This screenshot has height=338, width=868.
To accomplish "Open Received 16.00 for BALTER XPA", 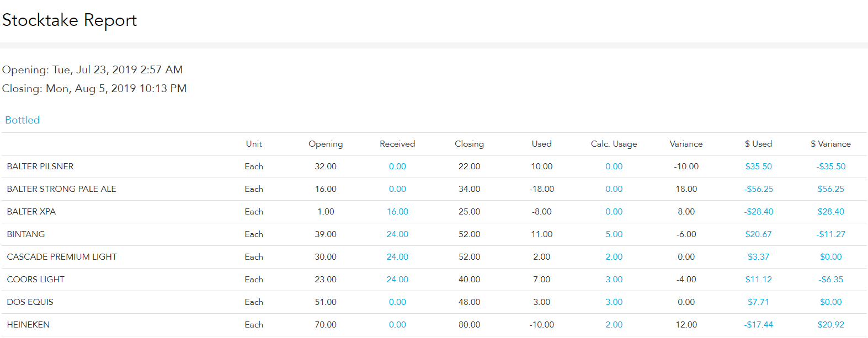I will (397, 212).
